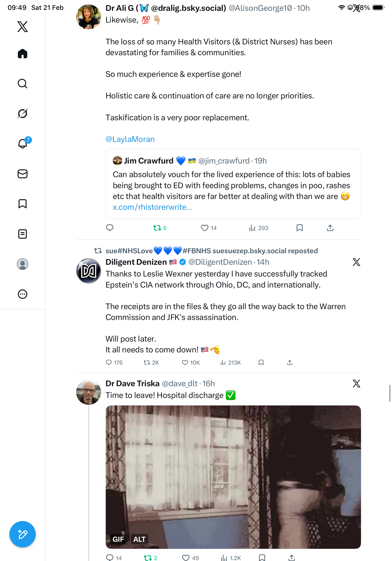Click the vertical scrollbar on right edge
Screen dimensions: 392x561
(390, 393)
